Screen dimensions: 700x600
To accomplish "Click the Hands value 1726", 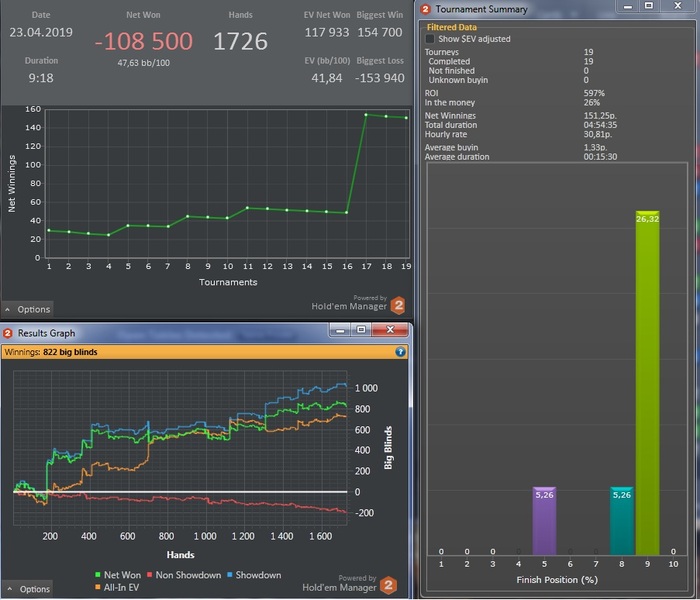I will point(240,41).
